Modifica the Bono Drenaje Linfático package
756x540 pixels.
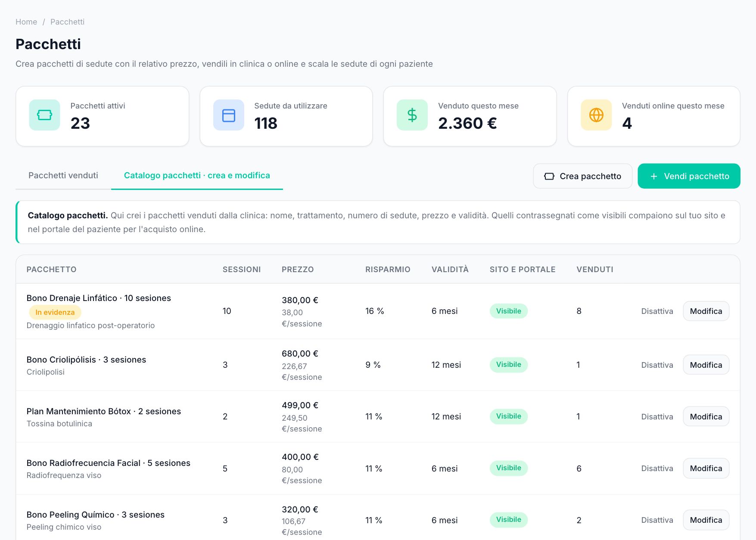coord(706,311)
